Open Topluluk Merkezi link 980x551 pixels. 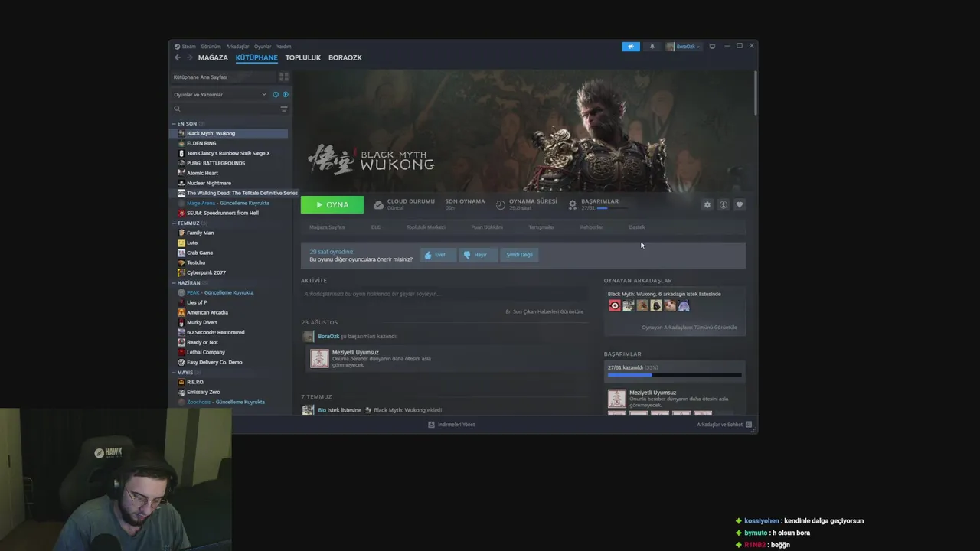tap(426, 227)
